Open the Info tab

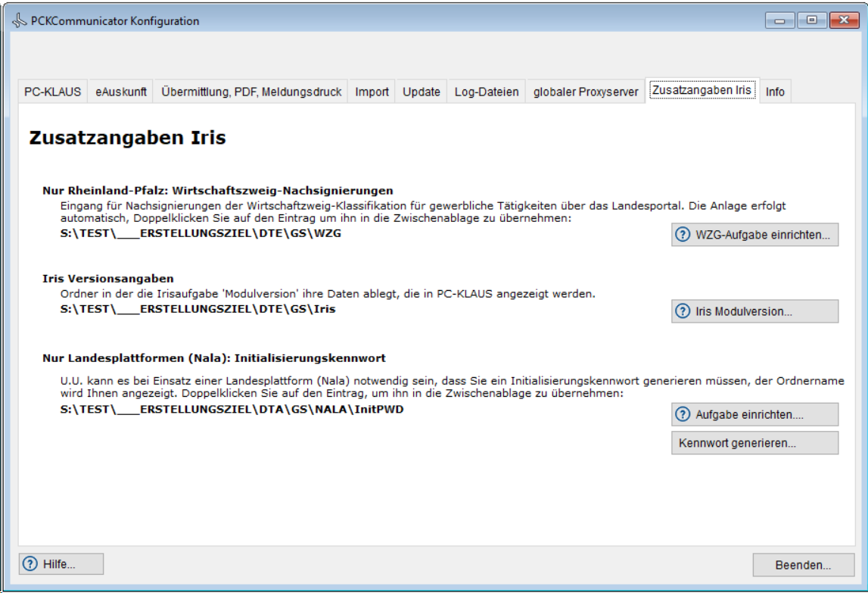pos(775,92)
